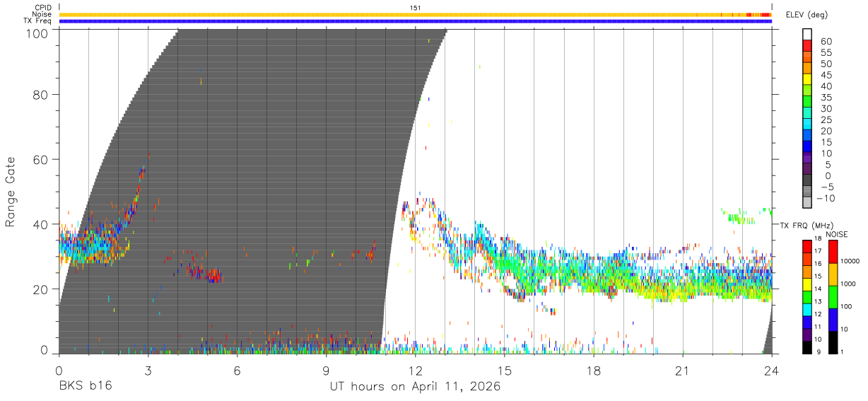
Task: Click x-axis hour label 3
Action: tap(148, 370)
